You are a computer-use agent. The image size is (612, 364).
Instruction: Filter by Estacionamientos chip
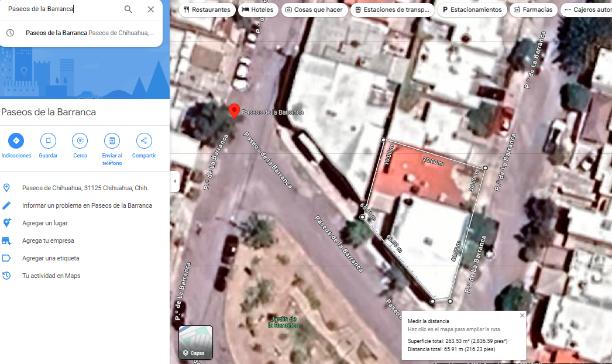[x=472, y=9]
